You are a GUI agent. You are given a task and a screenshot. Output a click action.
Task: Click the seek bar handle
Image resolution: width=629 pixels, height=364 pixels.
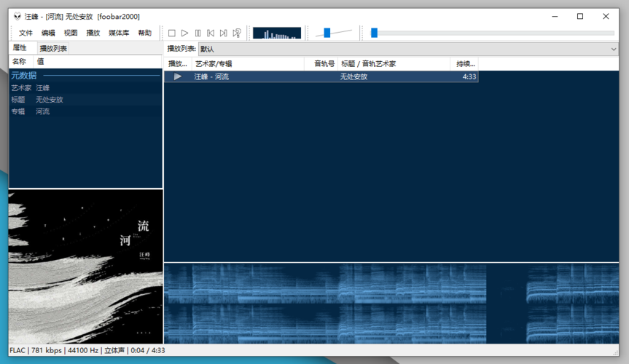click(375, 33)
